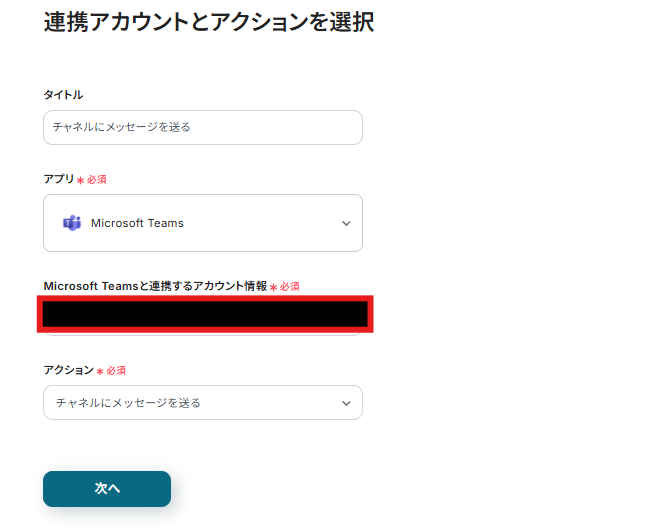This screenshot has height=532, width=655.
Task: Open the アプリ combo box
Action: point(202,223)
